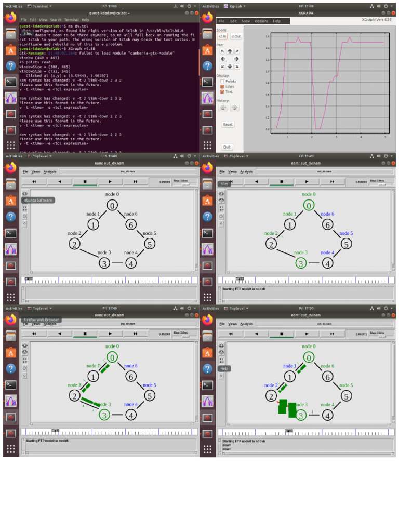Pan the XGraph plot down with the arrow

(x=230, y=66)
